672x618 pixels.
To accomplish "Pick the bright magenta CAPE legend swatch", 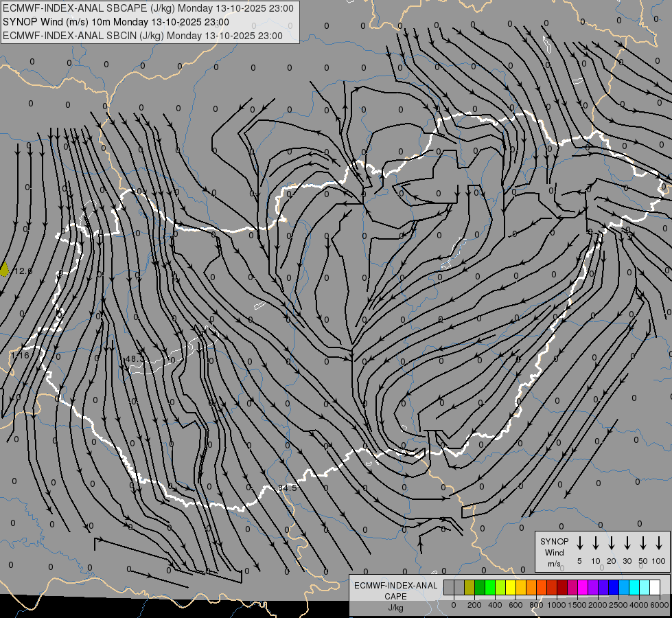I will pyautogui.click(x=583, y=587).
